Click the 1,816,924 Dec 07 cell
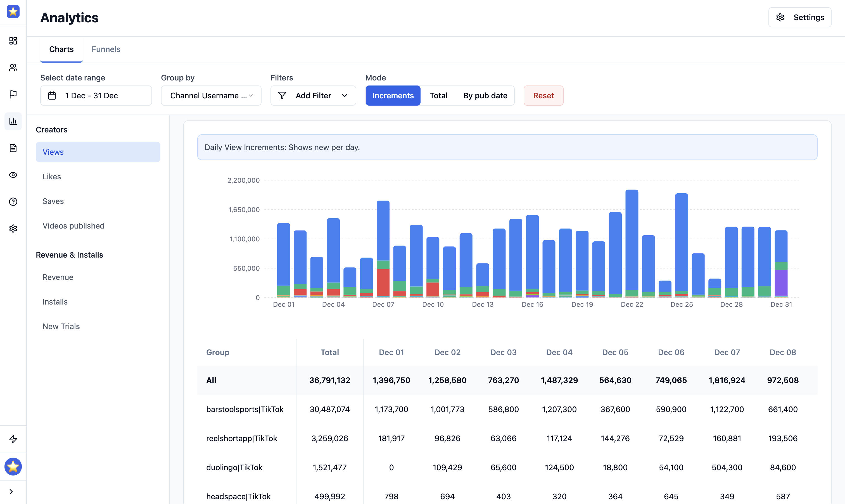Screen dimensions: 845x504 point(727,380)
